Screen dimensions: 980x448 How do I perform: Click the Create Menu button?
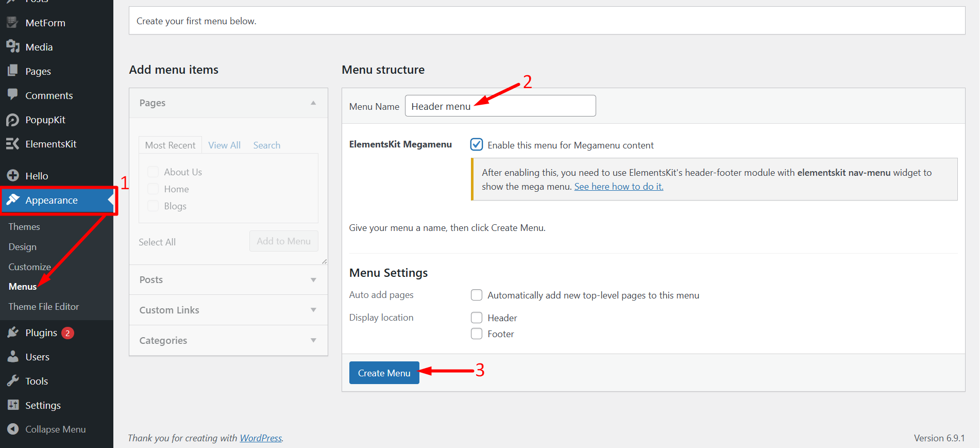pos(384,373)
